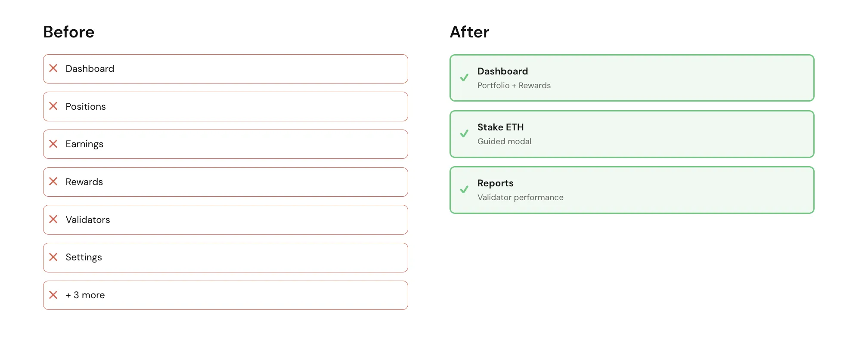Select the Positions item in Before list
Viewport: 868px width, 340px height.
225,106
